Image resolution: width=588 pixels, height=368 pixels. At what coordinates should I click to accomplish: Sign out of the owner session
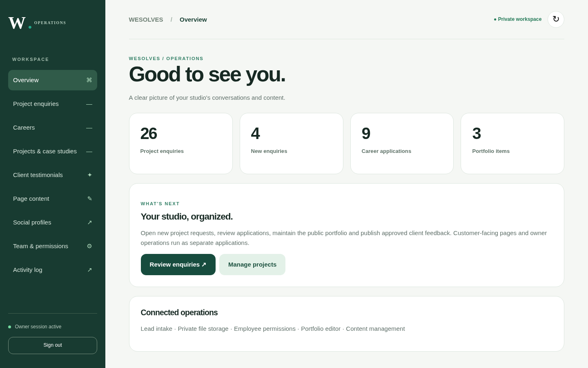coord(53,346)
